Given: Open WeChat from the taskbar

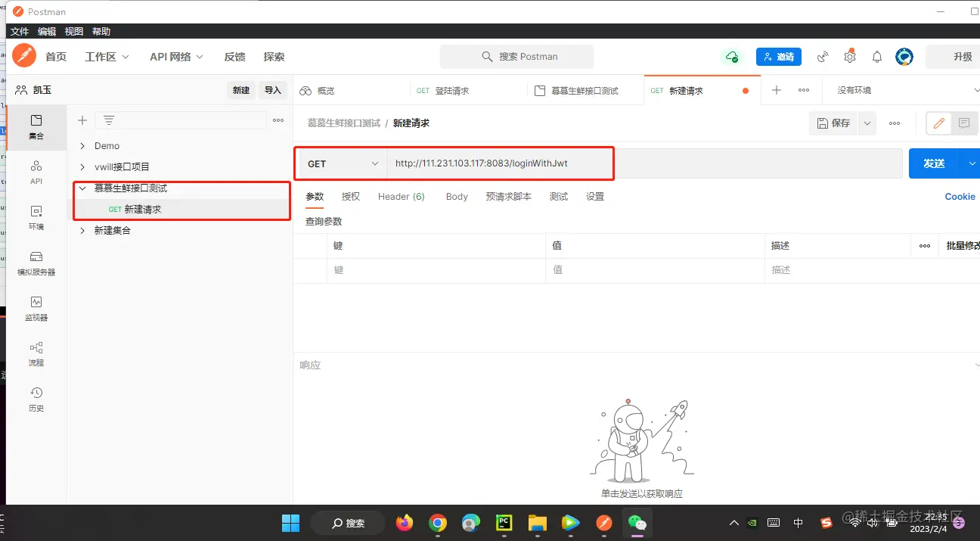Looking at the screenshot, I should (x=637, y=523).
